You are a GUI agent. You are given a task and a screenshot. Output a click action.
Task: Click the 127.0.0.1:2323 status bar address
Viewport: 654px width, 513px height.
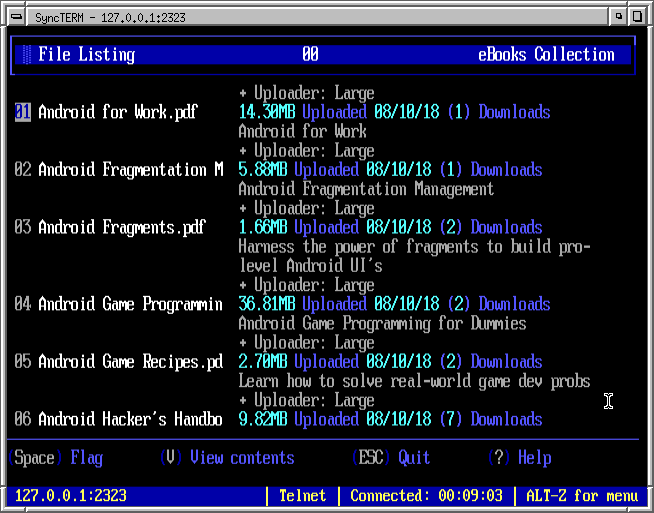pyautogui.click(x=70, y=496)
